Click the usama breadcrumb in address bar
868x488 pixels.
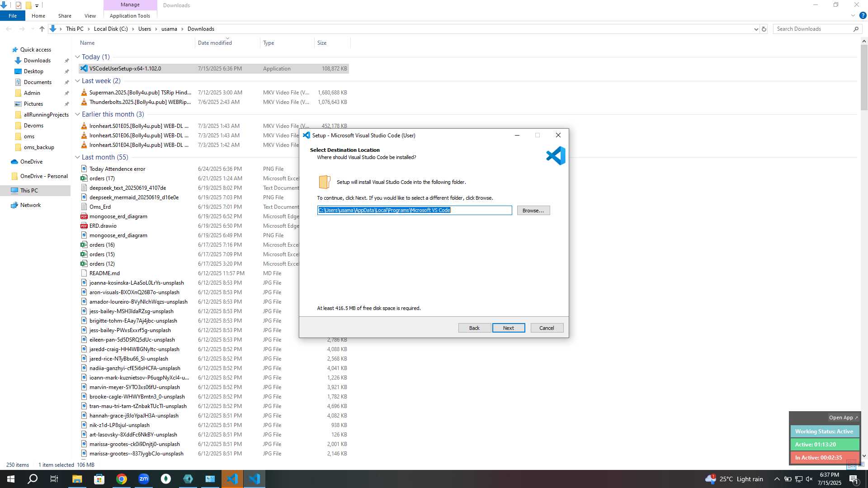(x=169, y=29)
